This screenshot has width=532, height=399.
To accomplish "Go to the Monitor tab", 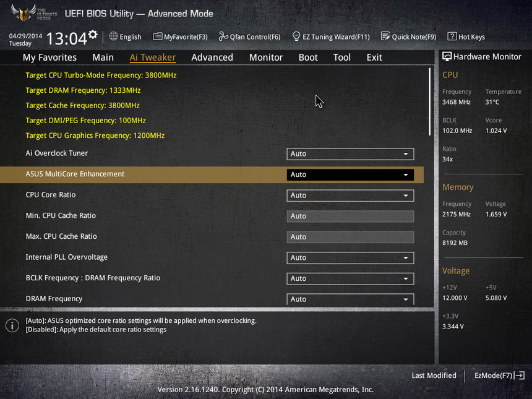I will coord(266,58).
